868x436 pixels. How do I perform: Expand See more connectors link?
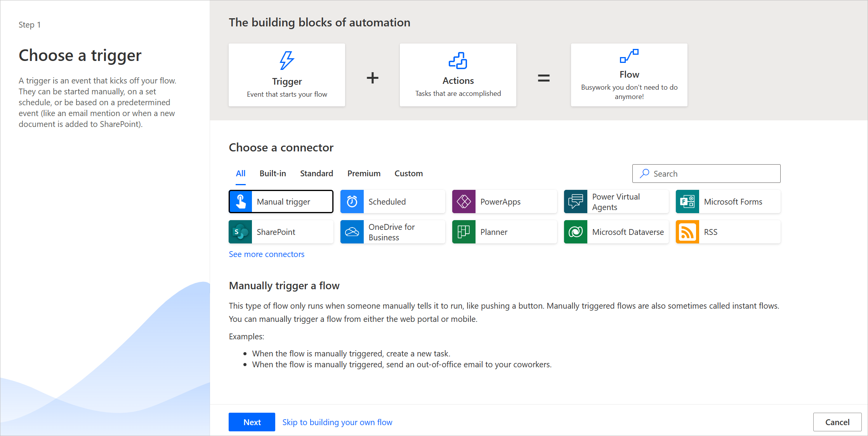[267, 254]
